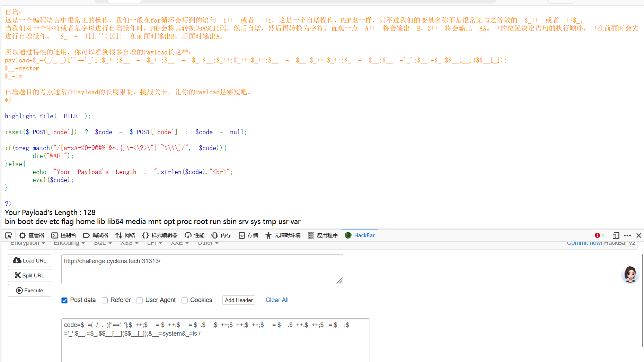Screen dimensions: 644x362
Task: Expand the LFI dropdown in HackBar
Action: tap(155, 243)
